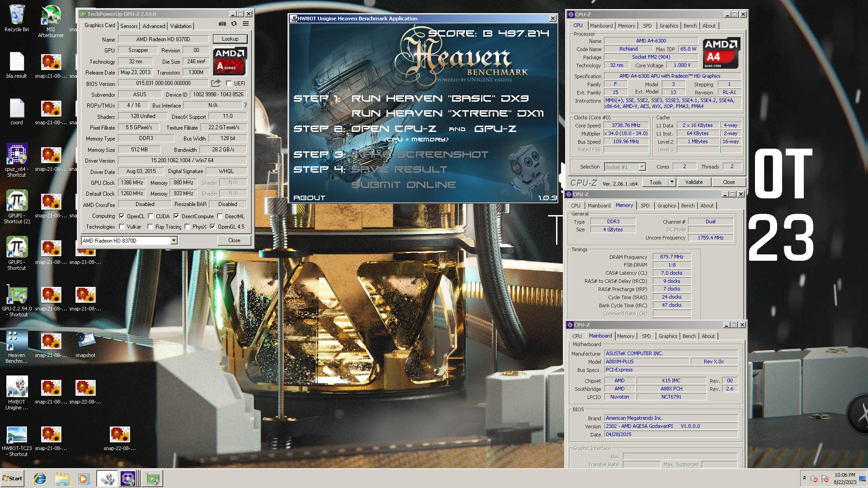Image resolution: width=868 pixels, height=488 pixels.
Task: Select the bla.result file icon
Action: 17,65
